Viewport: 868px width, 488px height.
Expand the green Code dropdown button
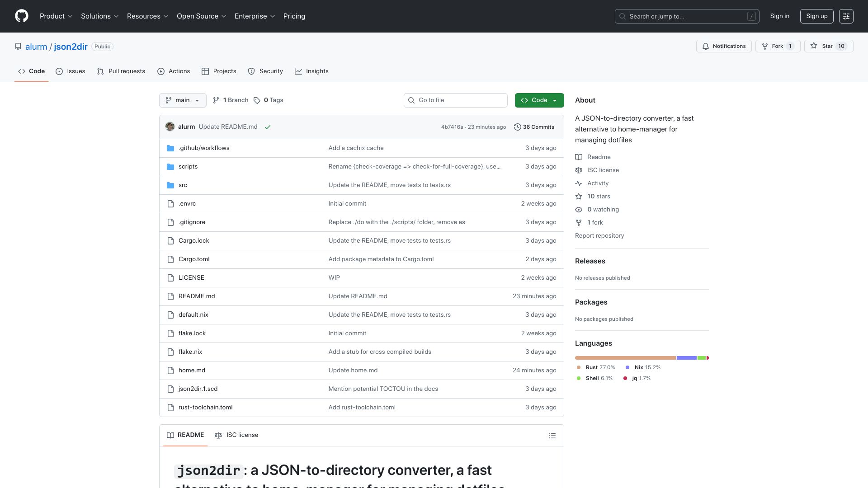(539, 100)
